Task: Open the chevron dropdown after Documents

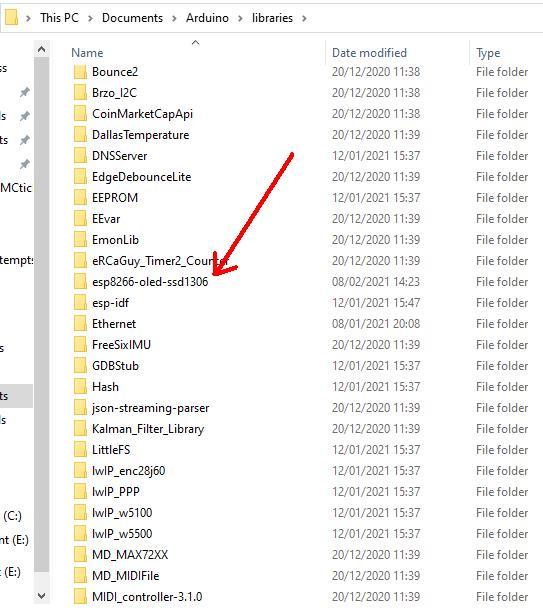Action: 174,18
